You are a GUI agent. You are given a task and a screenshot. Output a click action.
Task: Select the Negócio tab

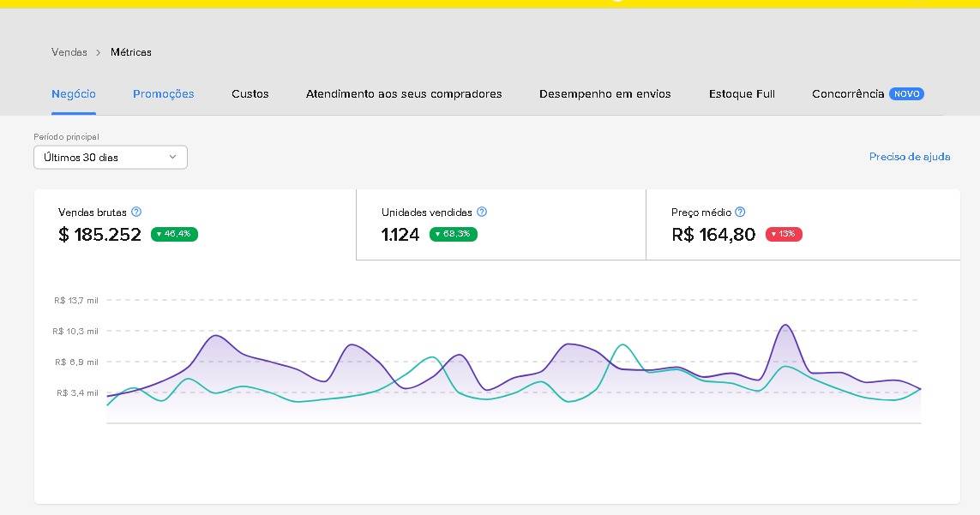74,94
